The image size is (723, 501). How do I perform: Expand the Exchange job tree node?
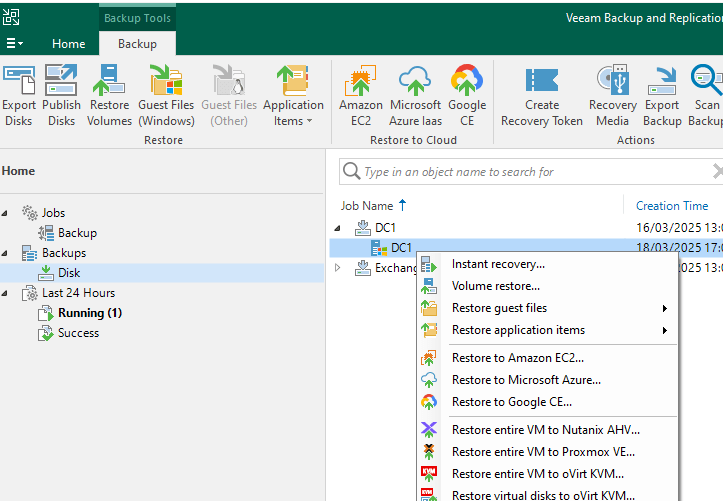pyautogui.click(x=338, y=268)
